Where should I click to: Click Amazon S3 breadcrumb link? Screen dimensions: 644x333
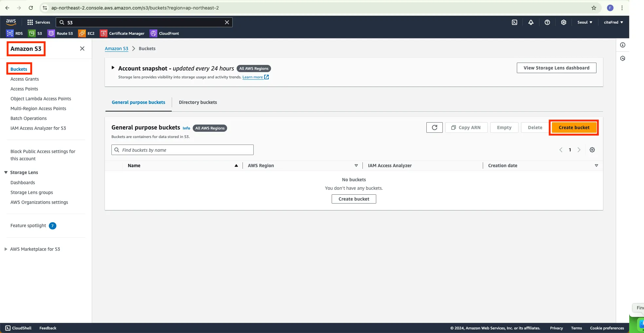(x=116, y=49)
